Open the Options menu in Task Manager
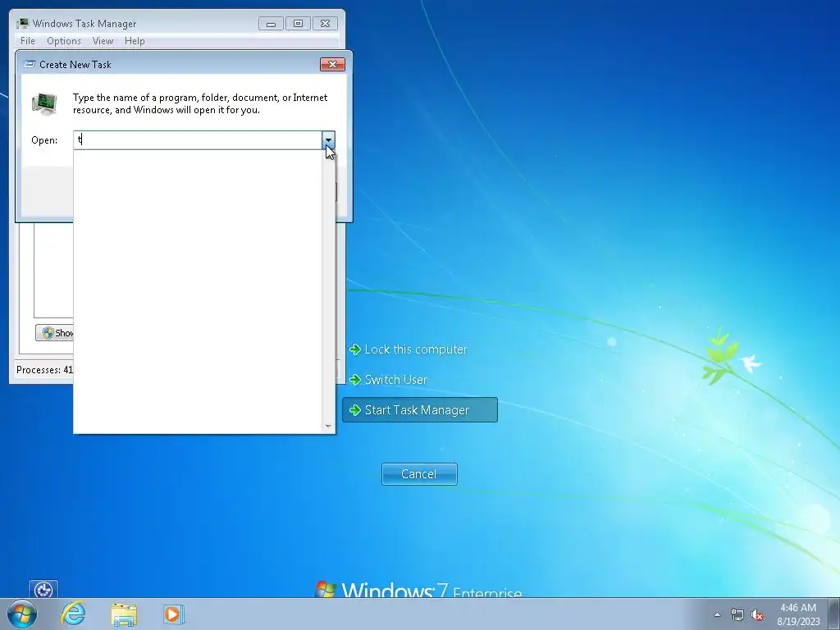 (64, 41)
